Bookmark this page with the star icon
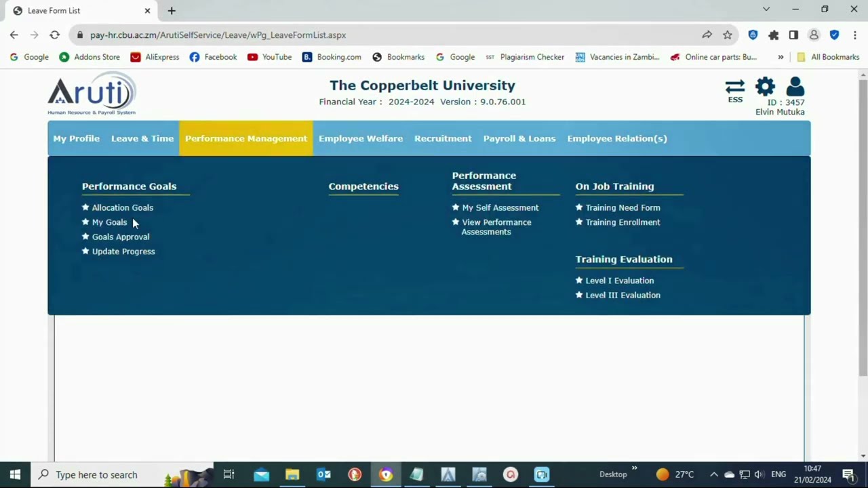Screen dimensions: 868x488 coord(728,35)
